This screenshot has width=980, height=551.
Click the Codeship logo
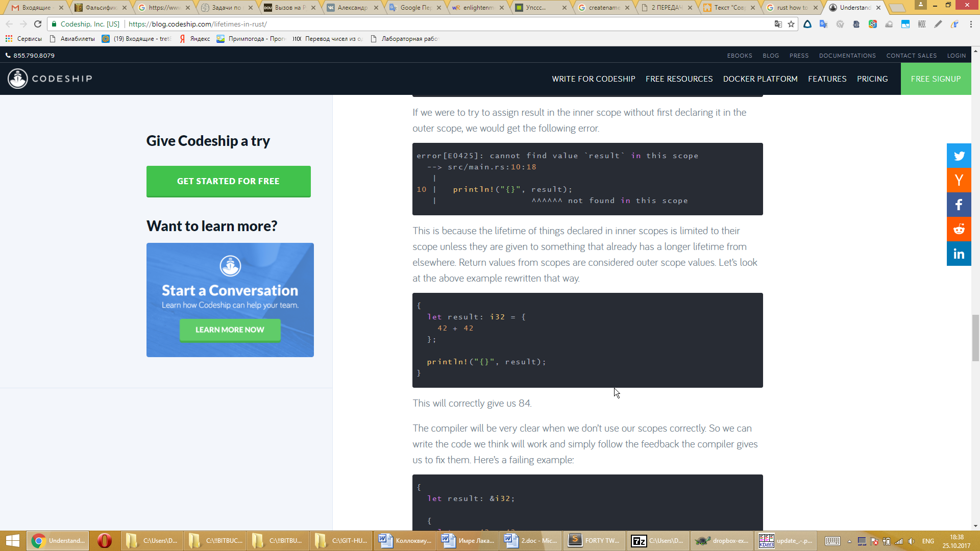click(x=50, y=79)
